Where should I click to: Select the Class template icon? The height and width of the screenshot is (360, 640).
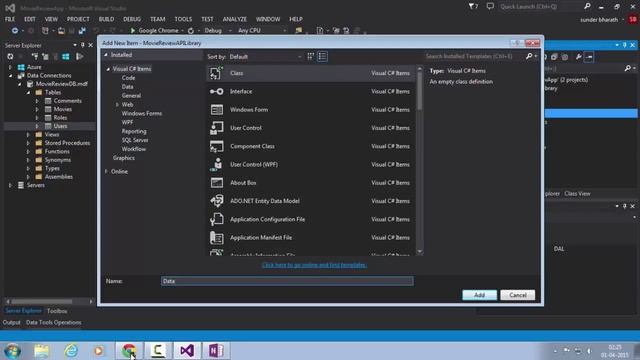pyautogui.click(x=216, y=73)
